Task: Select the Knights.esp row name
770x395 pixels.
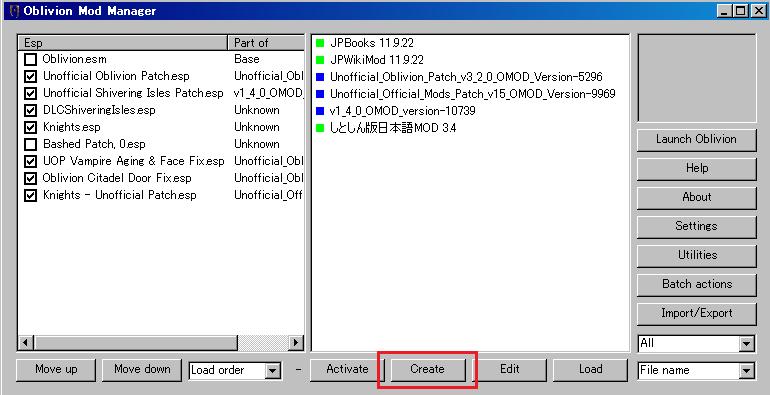Action: (72, 127)
